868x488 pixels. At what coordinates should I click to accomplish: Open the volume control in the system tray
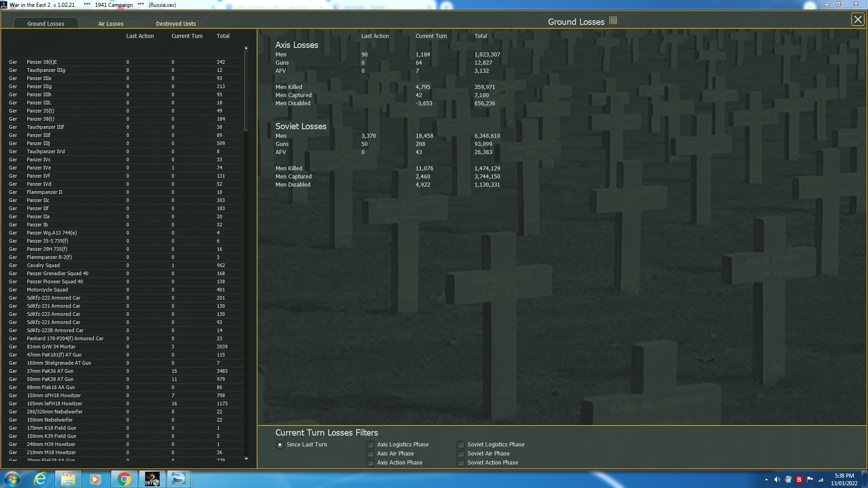coord(777,479)
